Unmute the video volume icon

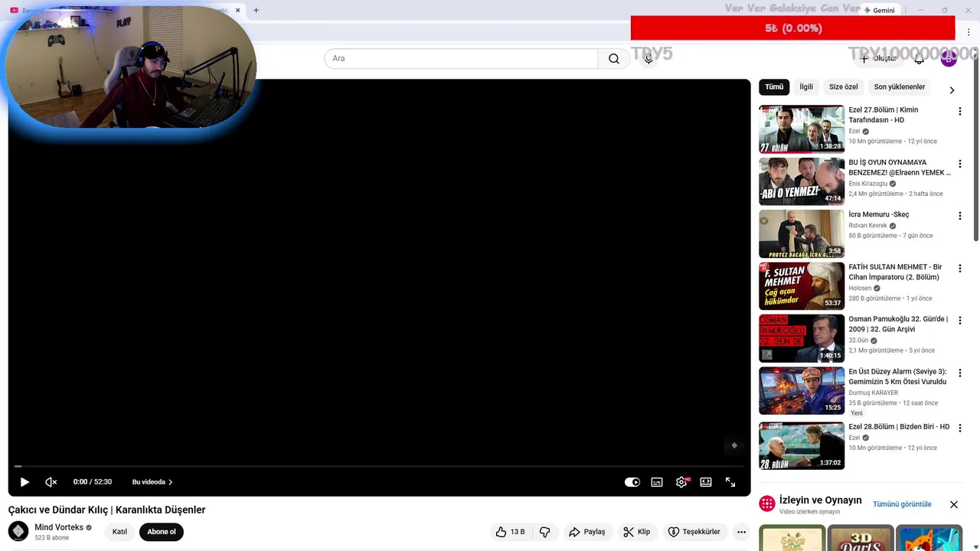point(51,482)
